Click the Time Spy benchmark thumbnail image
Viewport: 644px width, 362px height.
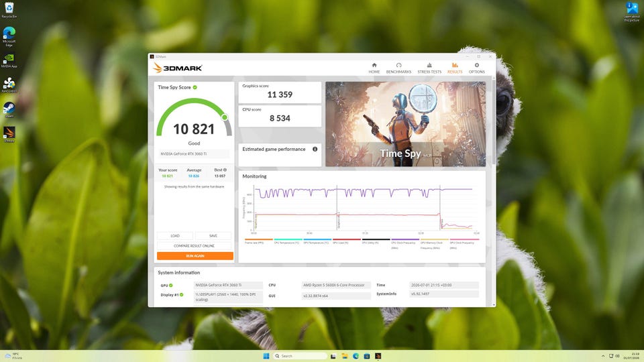click(x=405, y=124)
